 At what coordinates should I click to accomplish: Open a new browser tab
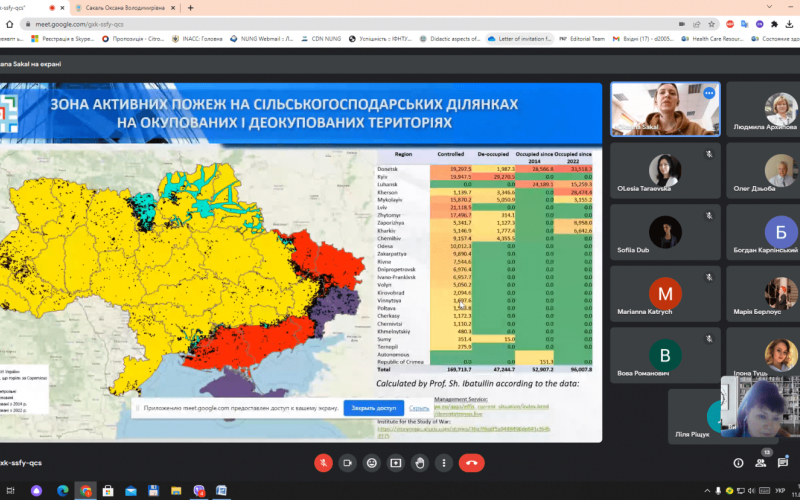(190, 8)
